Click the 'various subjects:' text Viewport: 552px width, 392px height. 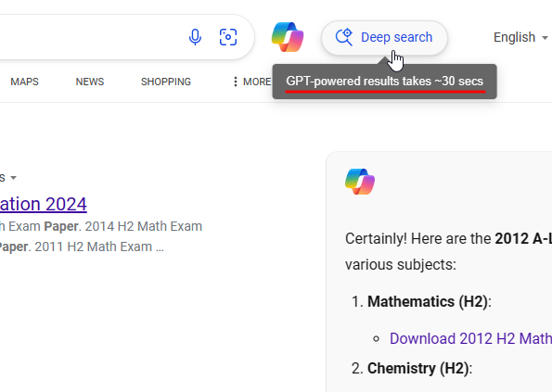[x=401, y=265]
